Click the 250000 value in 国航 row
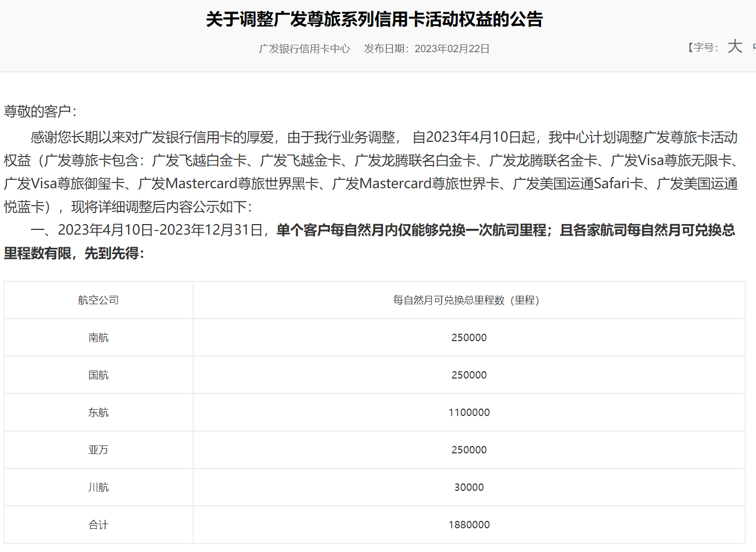Viewport: 756px width, 552px height. tap(469, 375)
